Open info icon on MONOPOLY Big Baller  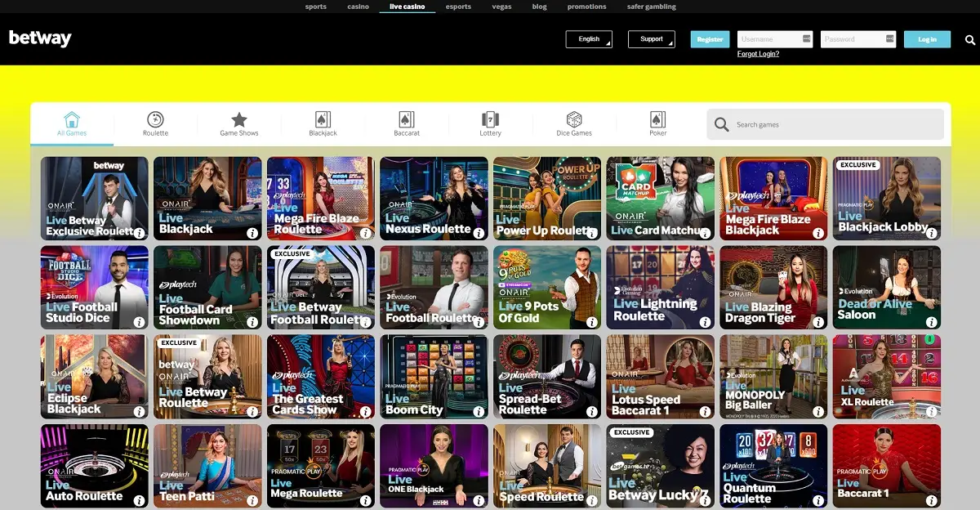click(818, 411)
